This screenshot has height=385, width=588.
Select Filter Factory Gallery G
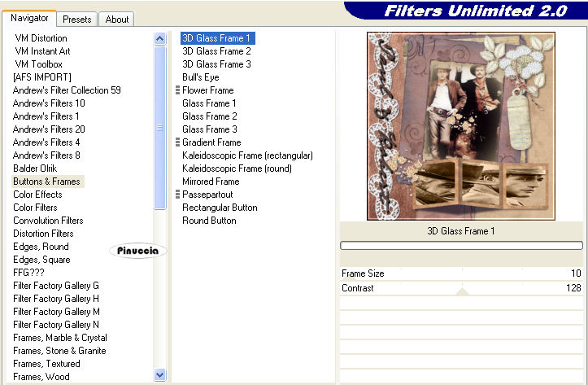point(56,286)
